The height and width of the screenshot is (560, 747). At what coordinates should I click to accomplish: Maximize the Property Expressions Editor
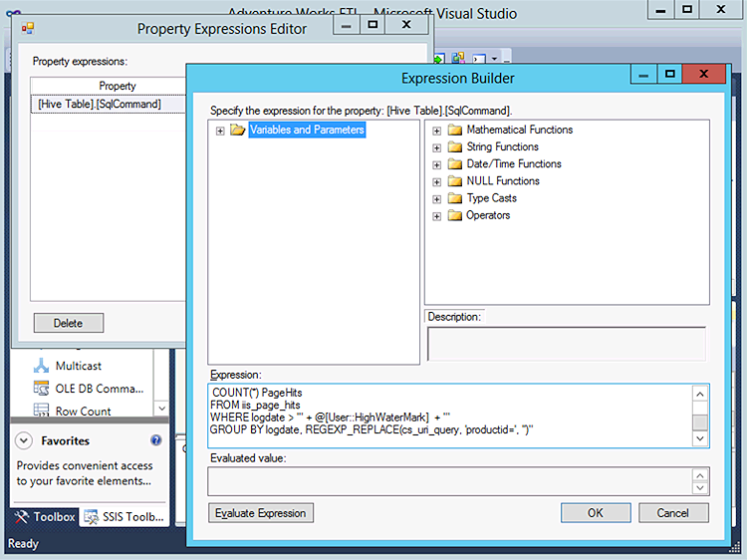pos(373,24)
